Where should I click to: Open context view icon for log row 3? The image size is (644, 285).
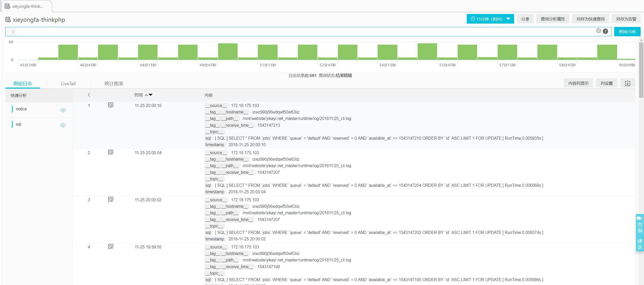coord(111,199)
